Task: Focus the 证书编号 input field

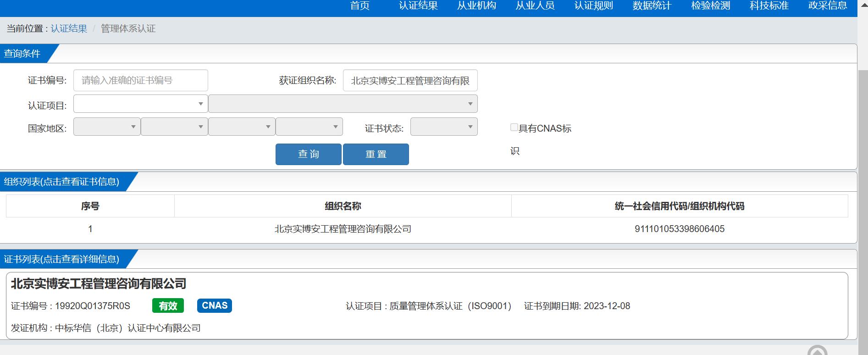Action: tap(141, 80)
